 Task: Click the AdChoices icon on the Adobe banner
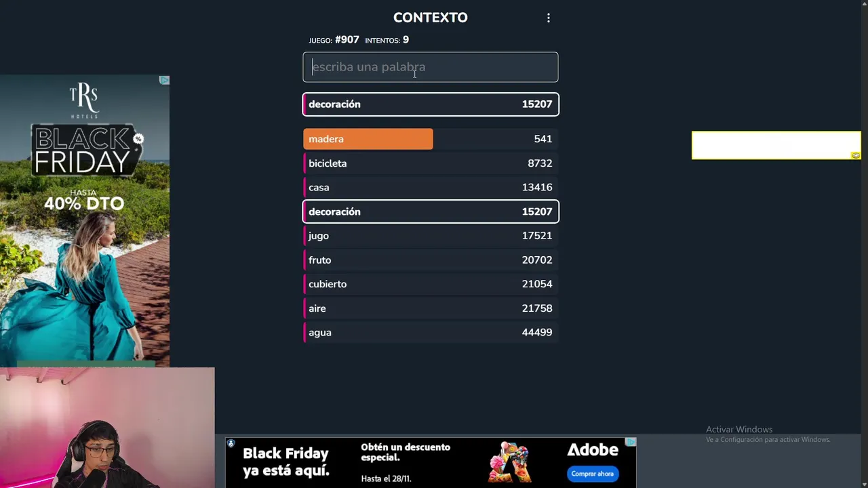point(631,442)
